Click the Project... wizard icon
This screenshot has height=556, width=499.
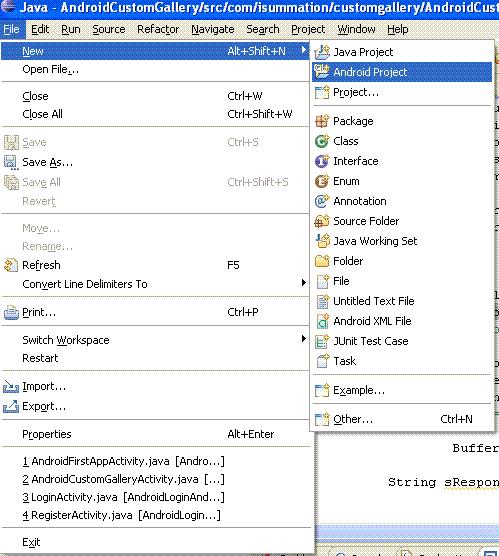322,93
